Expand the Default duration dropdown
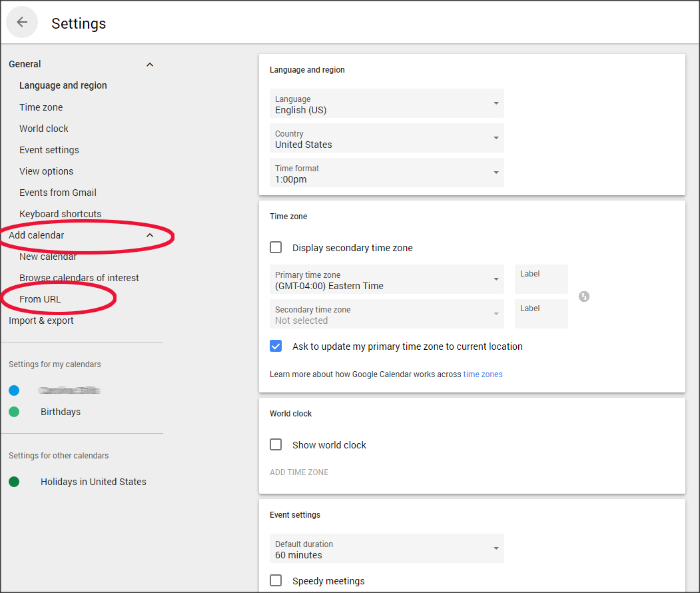Image resolution: width=700 pixels, height=593 pixels. [x=386, y=549]
